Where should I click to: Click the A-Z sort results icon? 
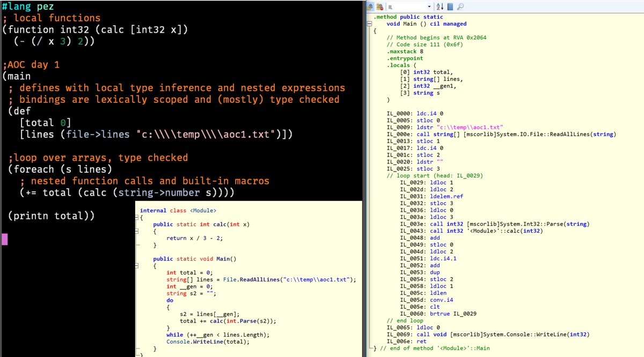click(440, 6)
